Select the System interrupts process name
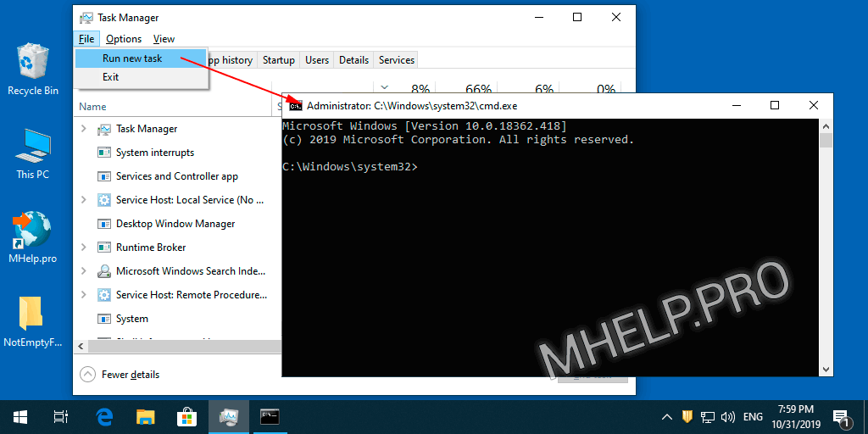Image resolution: width=868 pixels, height=434 pixels. [155, 153]
